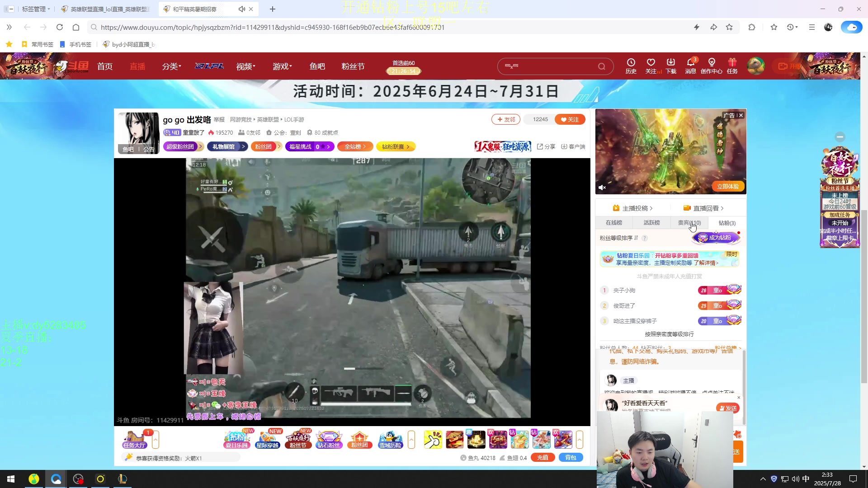The height and width of the screenshot is (488, 868).
Task: Open the 任务 gift icon
Action: [x=732, y=66]
